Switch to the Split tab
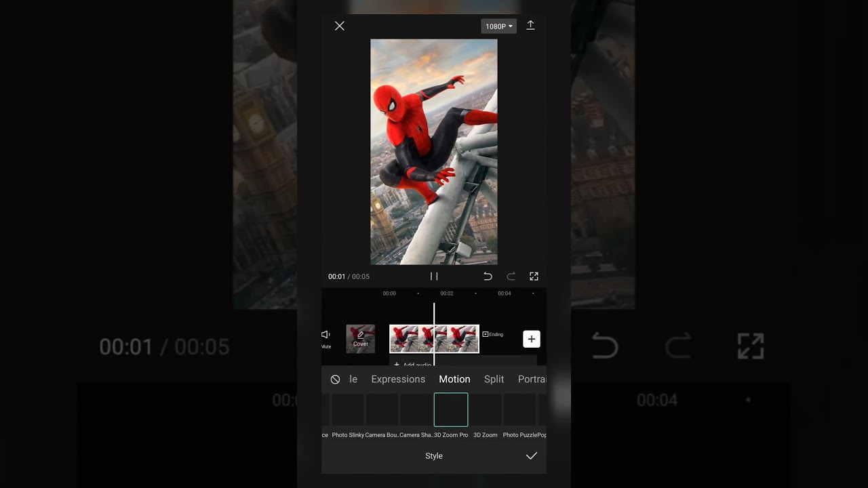This screenshot has height=488, width=868. click(x=494, y=380)
